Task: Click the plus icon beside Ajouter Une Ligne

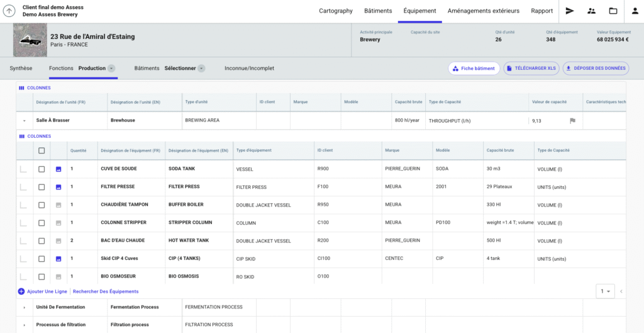Action: (x=21, y=291)
